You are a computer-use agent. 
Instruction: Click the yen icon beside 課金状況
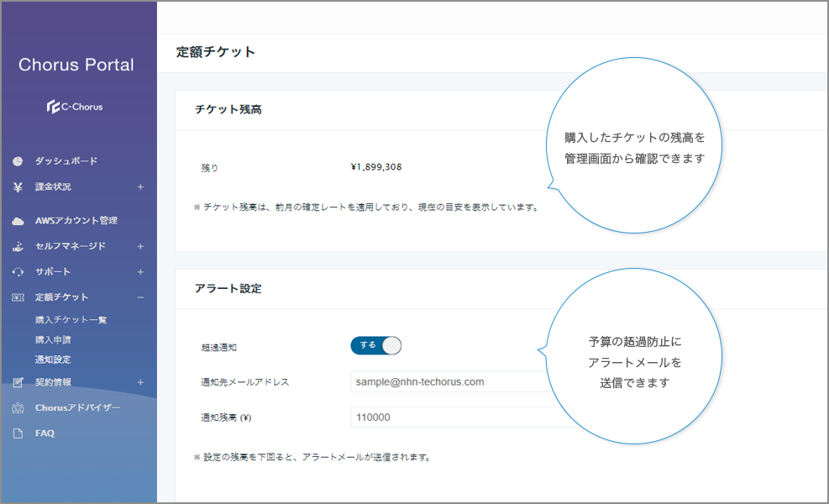coord(18,186)
